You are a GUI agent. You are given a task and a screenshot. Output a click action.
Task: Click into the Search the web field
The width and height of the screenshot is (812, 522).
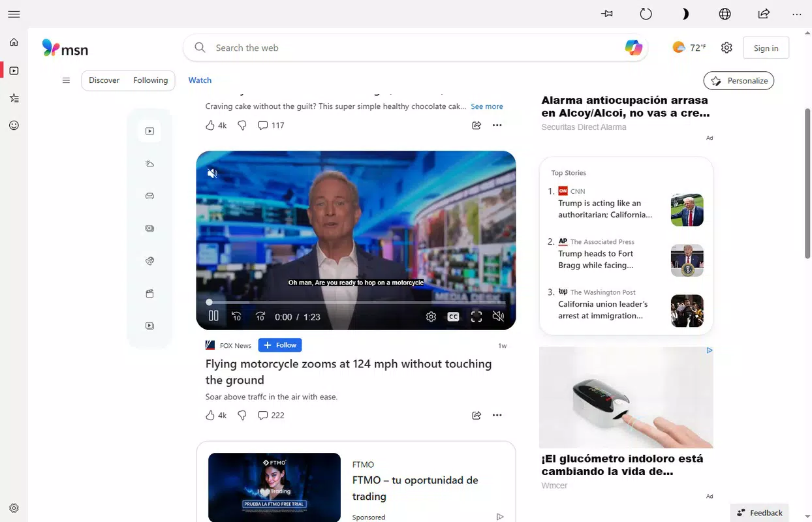414,48
